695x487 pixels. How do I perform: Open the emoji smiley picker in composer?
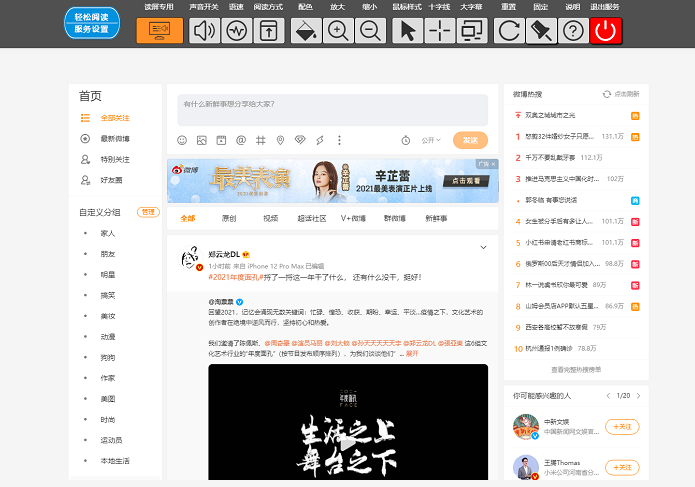pyautogui.click(x=182, y=140)
